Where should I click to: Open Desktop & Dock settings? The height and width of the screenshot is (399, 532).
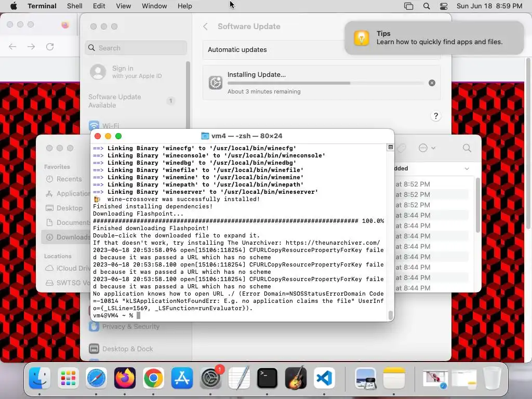click(x=121, y=349)
